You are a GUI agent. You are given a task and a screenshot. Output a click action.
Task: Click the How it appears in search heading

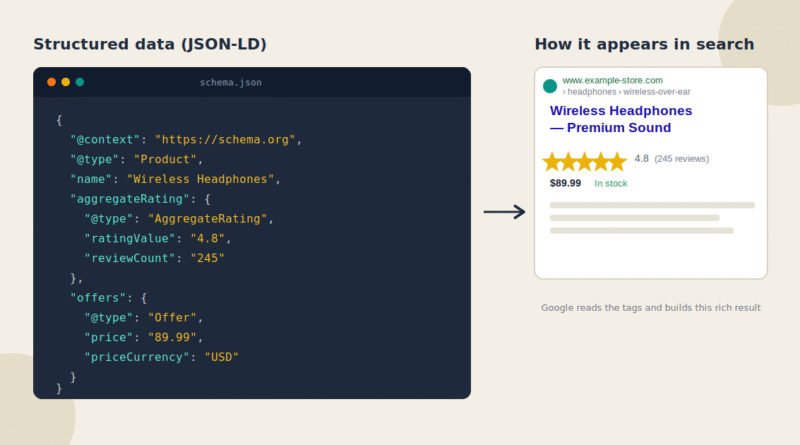coord(644,44)
